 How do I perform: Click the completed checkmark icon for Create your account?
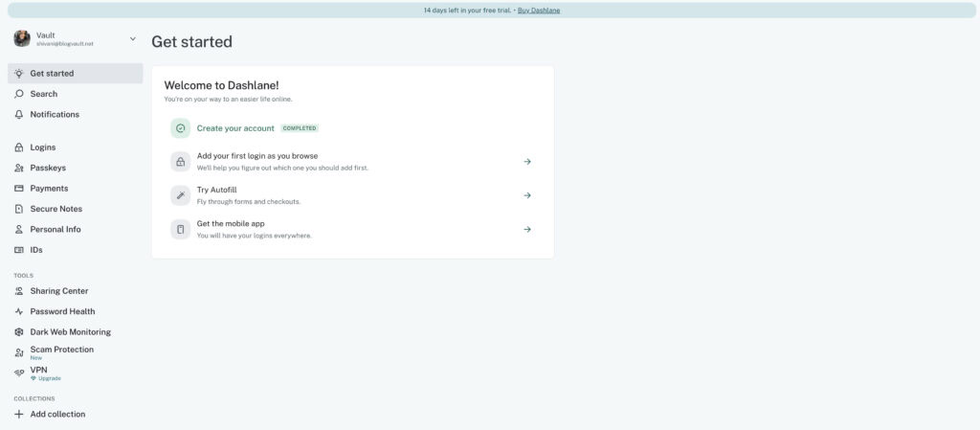[x=181, y=128]
